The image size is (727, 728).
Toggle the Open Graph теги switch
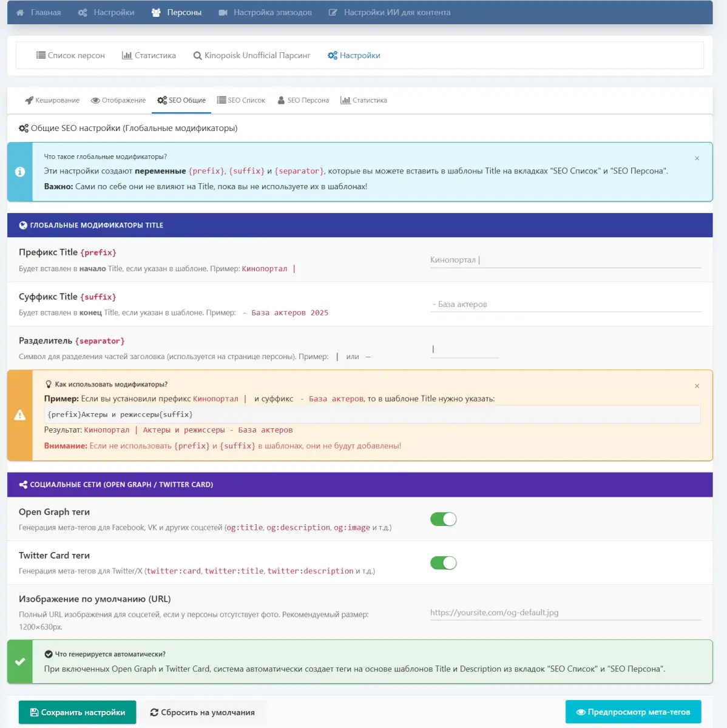(x=443, y=519)
